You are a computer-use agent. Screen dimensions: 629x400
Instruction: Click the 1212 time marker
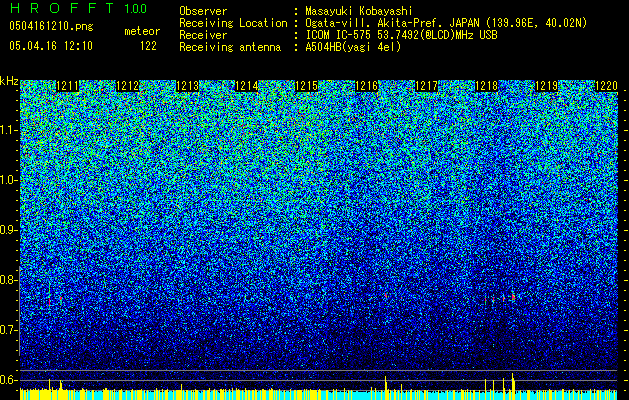(x=128, y=86)
